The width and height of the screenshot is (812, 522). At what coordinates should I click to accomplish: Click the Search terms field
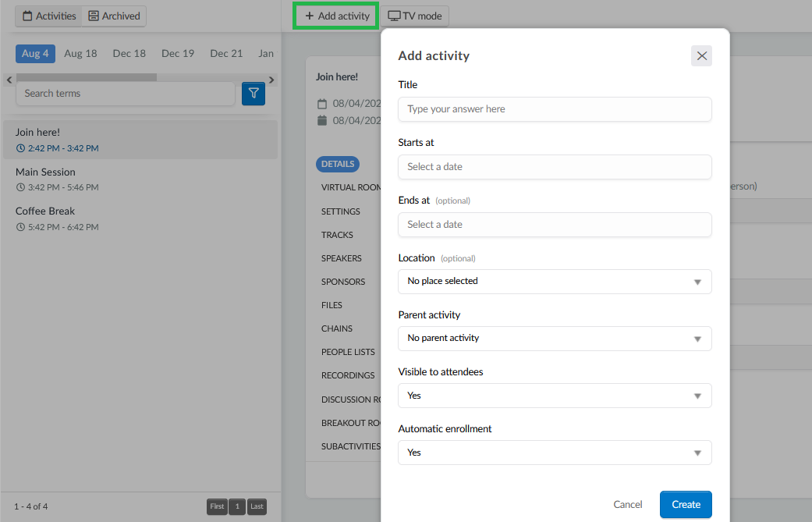pyautogui.click(x=126, y=94)
